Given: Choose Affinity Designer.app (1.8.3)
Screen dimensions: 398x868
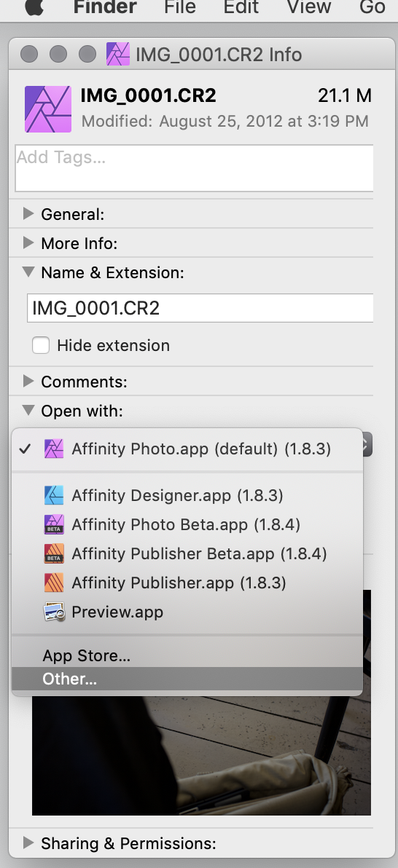Looking at the screenshot, I should point(187,495).
